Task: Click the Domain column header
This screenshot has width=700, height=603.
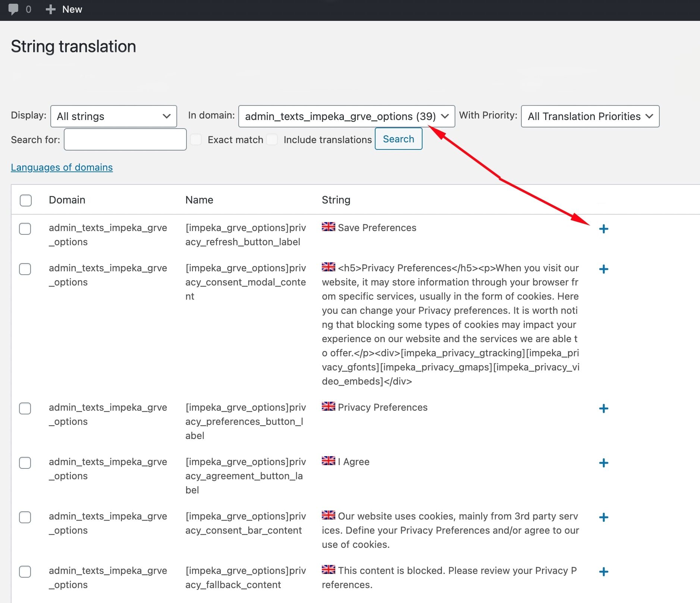Action: point(67,200)
